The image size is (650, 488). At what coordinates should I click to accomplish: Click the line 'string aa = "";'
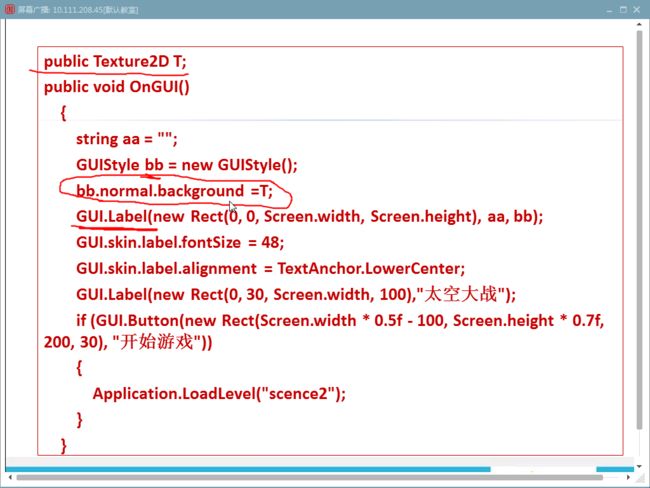coord(126,139)
